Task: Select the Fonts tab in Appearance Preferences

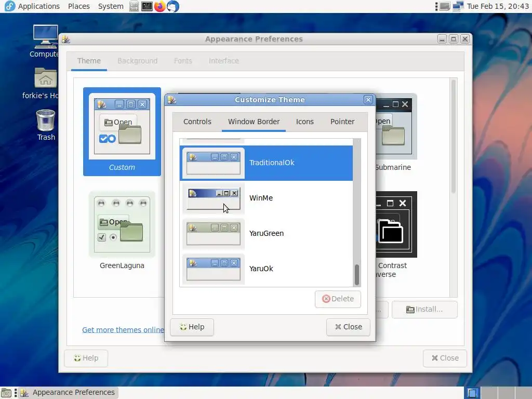Action: tap(183, 61)
